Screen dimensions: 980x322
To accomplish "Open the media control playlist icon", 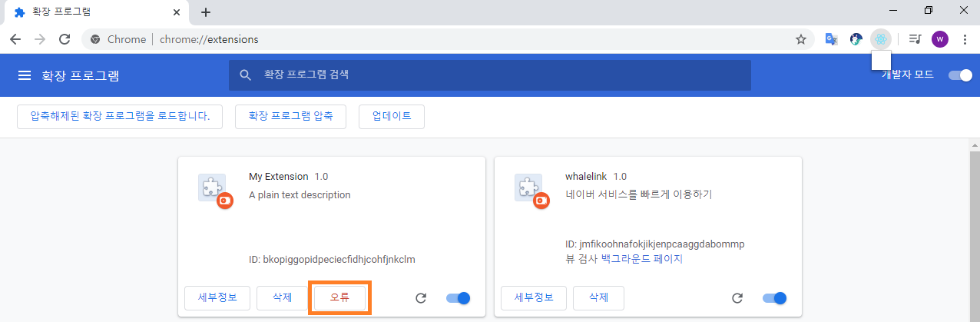I will coord(915,39).
